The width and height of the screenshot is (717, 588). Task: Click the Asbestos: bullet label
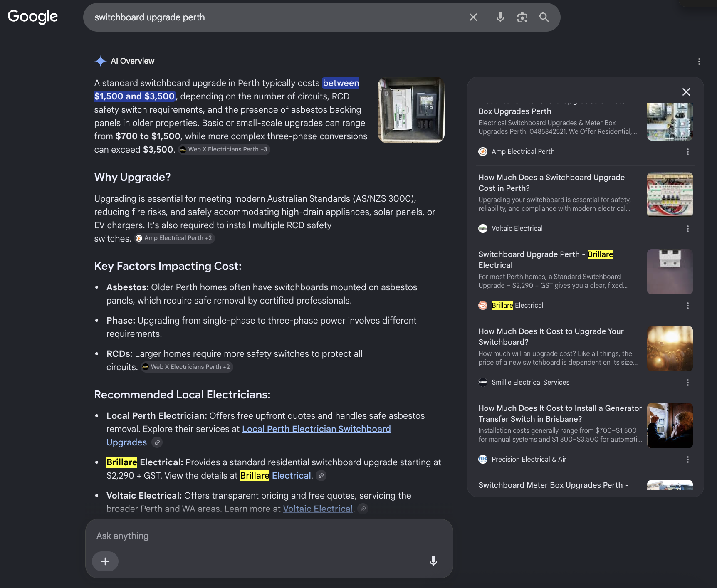(x=127, y=287)
